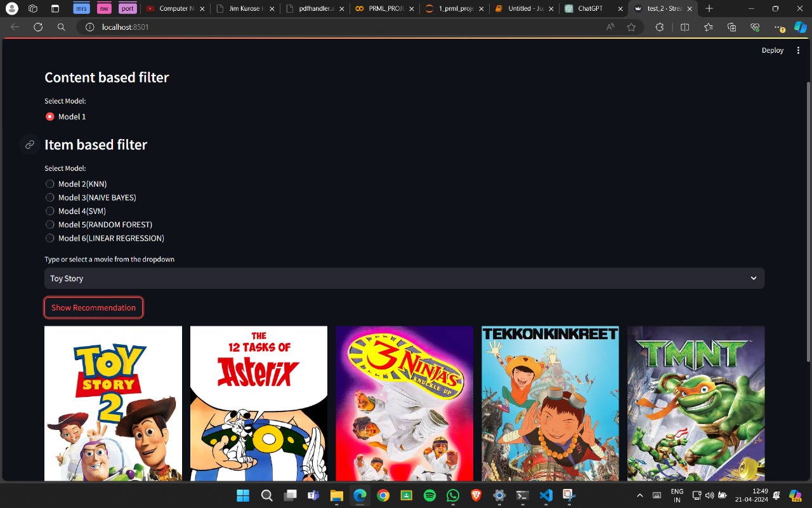Expand the movie dropdown showing Toy Story
The width and height of the screenshot is (812, 508).
pyautogui.click(x=404, y=278)
